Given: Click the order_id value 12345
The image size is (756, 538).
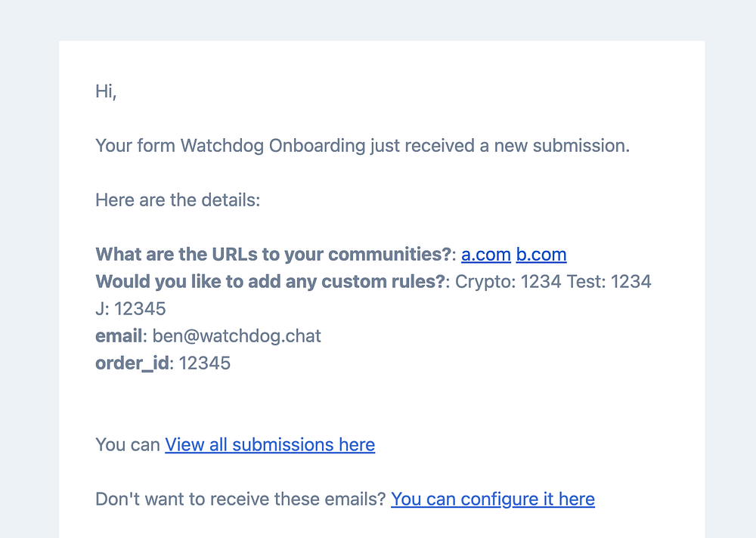Looking at the screenshot, I should tap(205, 363).
